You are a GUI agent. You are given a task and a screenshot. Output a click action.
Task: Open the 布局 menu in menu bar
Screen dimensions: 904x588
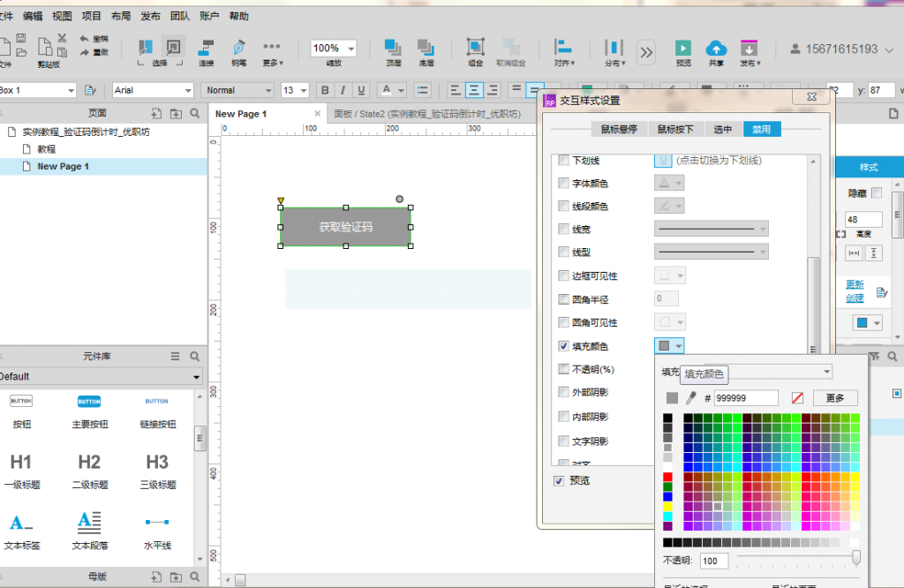[x=120, y=16]
